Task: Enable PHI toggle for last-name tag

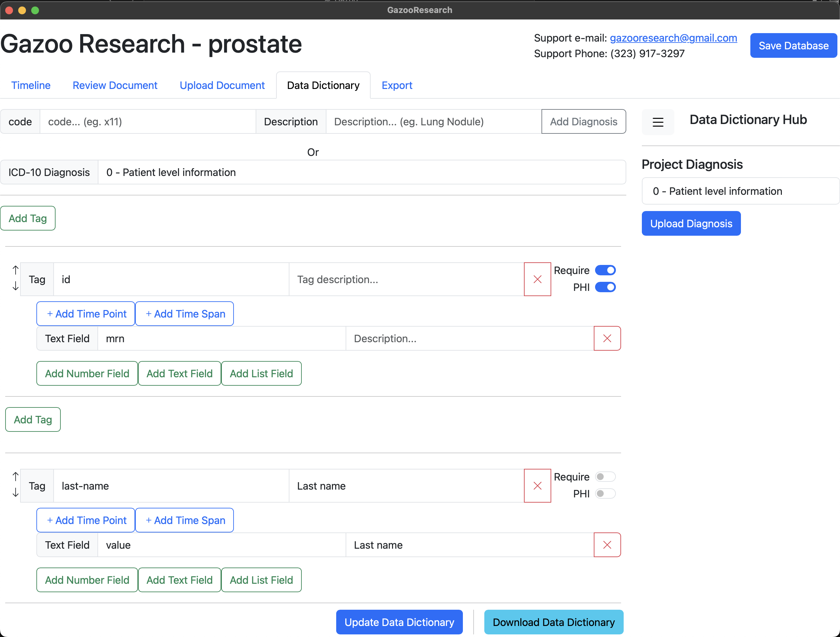Action: [x=605, y=493]
